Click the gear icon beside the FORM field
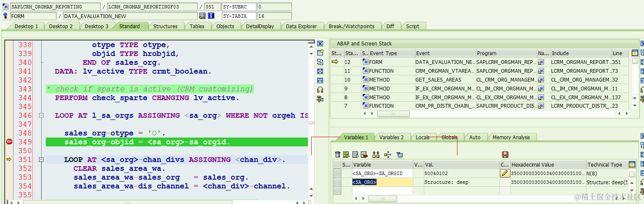The width and height of the screenshot is (644, 204). pos(5,16)
